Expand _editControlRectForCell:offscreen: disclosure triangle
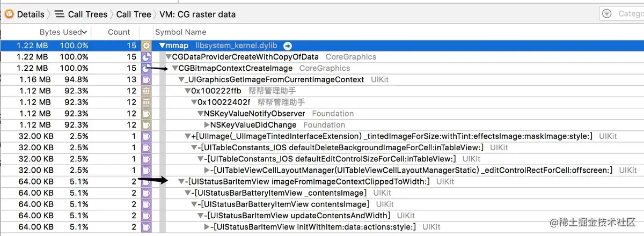644x236 pixels. (x=207, y=170)
